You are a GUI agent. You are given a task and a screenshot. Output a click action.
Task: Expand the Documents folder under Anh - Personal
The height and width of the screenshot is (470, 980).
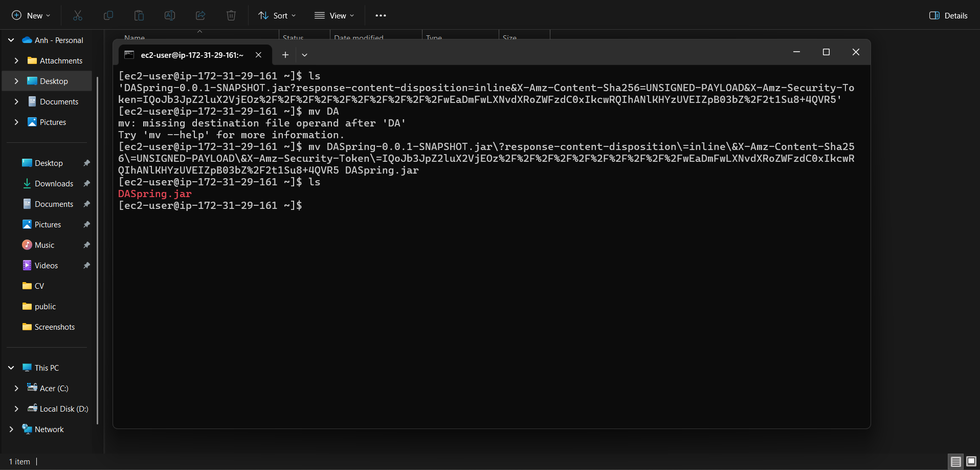click(16, 101)
